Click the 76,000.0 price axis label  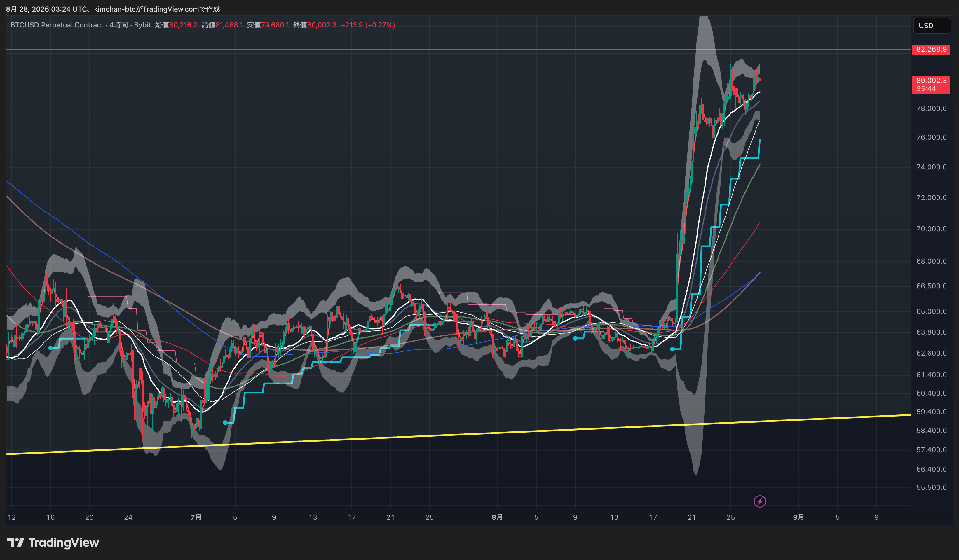click(931, 137)
